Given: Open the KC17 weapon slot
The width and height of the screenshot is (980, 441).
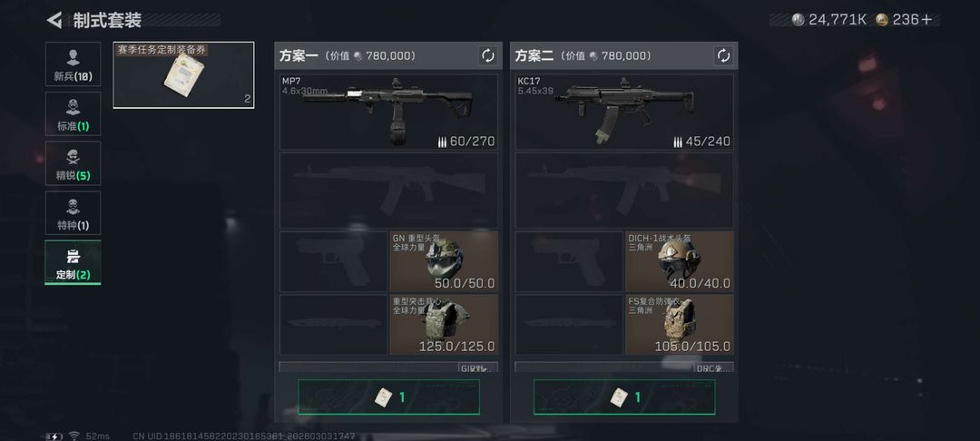Looking at the screenshot, I should 624,112.
